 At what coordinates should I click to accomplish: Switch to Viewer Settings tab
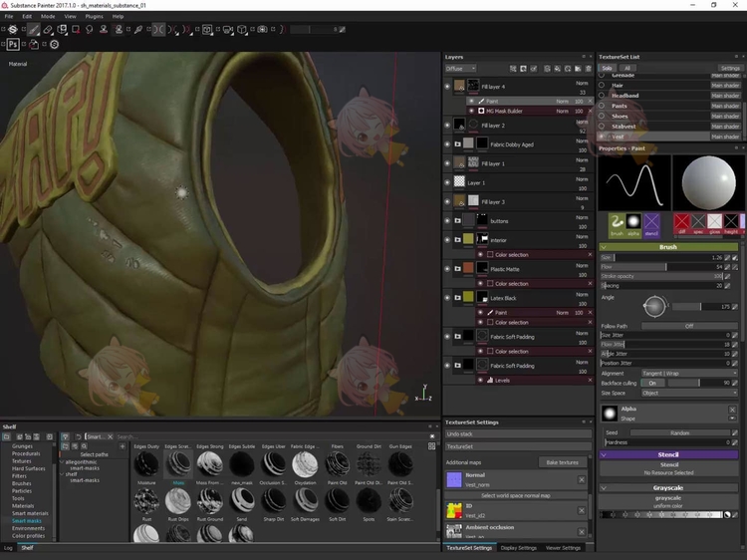click(563, 548)
